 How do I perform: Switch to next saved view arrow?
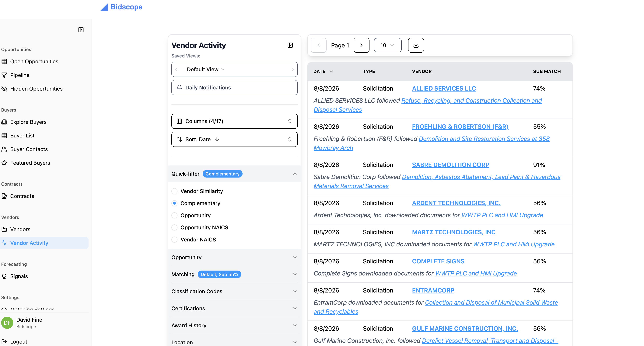tap(292, 69)
